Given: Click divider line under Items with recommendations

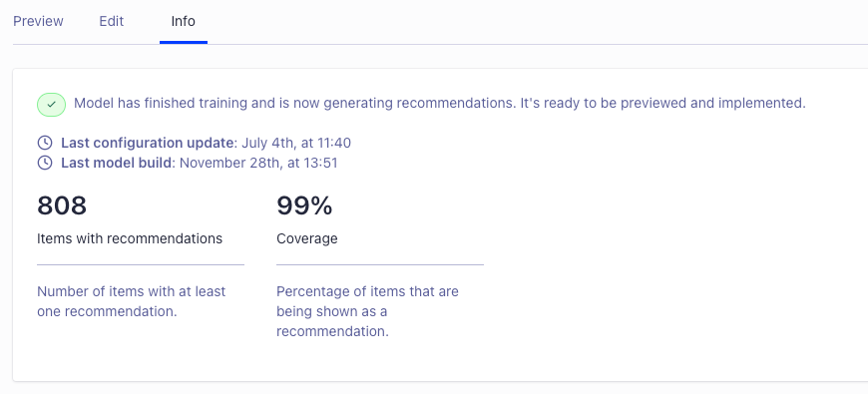Looking at the screenshot, I should pos(141,265).
